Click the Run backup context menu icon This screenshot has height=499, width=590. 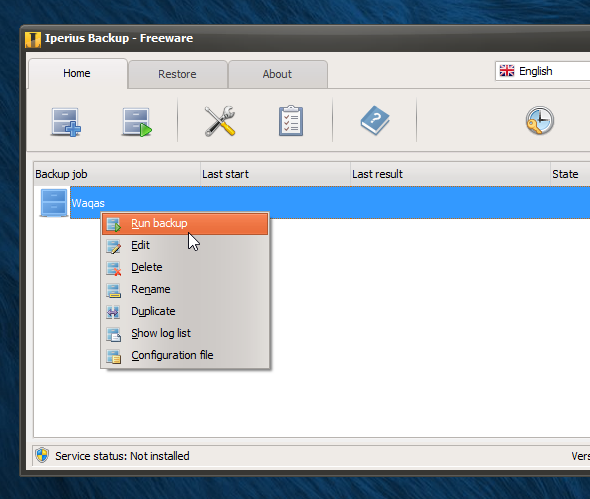(x=113, y=224)
